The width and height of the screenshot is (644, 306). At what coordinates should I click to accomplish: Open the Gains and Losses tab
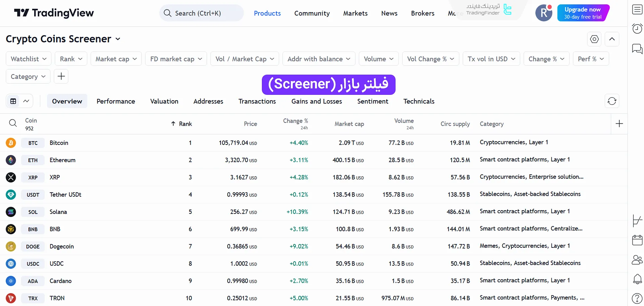click(x=317, y=101)
